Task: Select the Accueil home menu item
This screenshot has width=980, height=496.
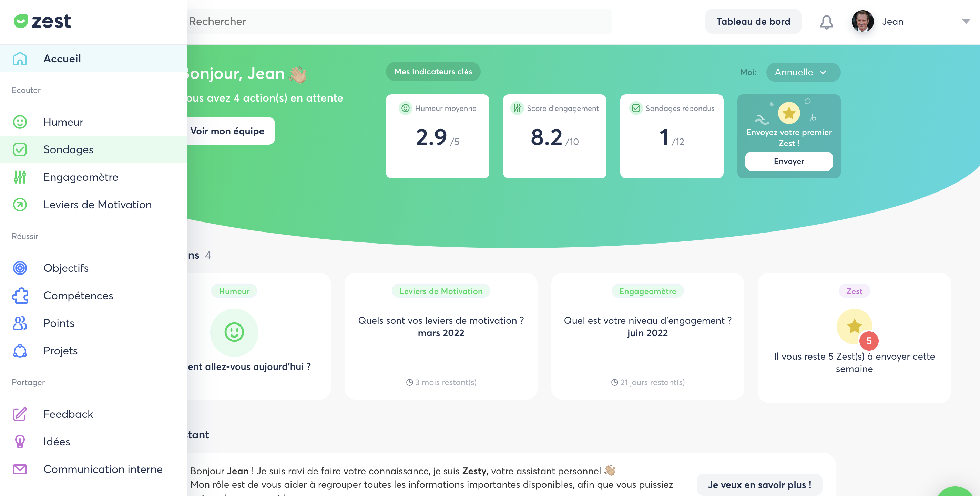Action: (62, 59)
